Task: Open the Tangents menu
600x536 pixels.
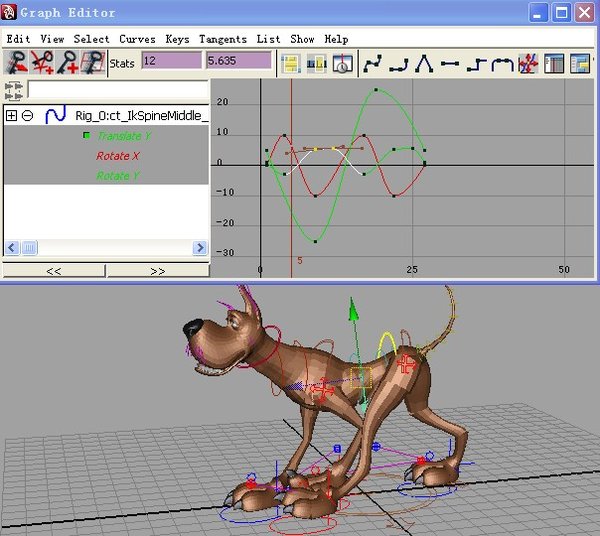Action: (223, 39)
